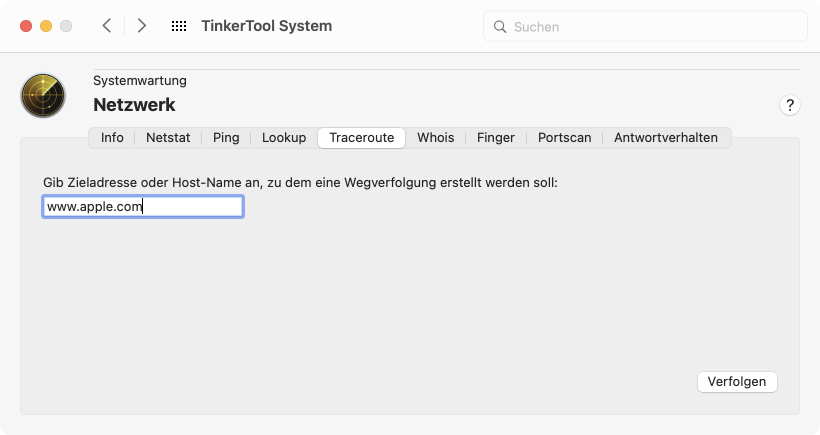Switch to the Finger tab
The height and width of the screenshot is (435, 820).
pos(496,138)
